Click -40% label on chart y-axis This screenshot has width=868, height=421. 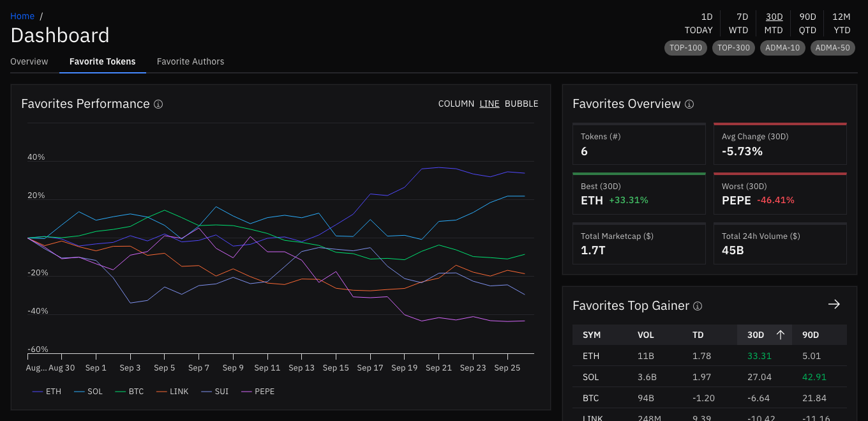coord(38,311)
